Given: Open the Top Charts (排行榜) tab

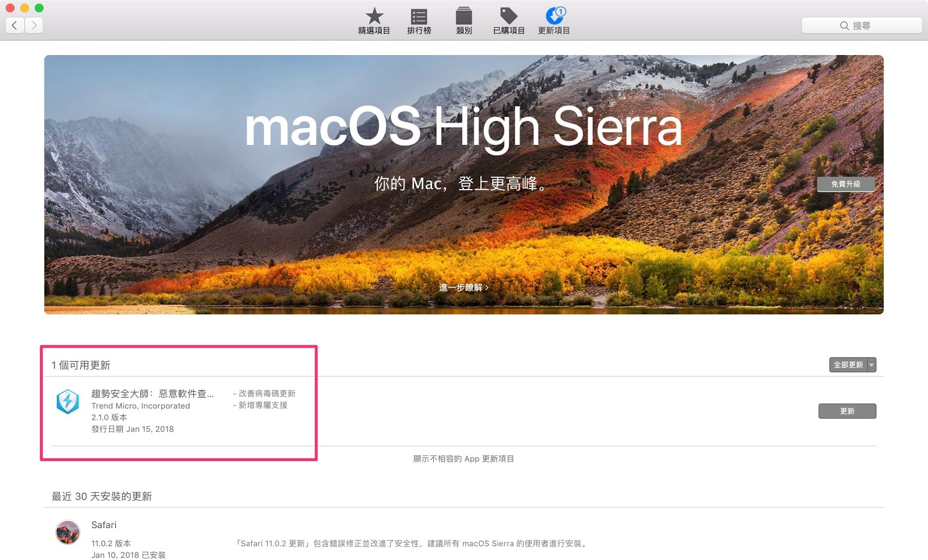Looking at the screenshot, I should coord(419,21).
